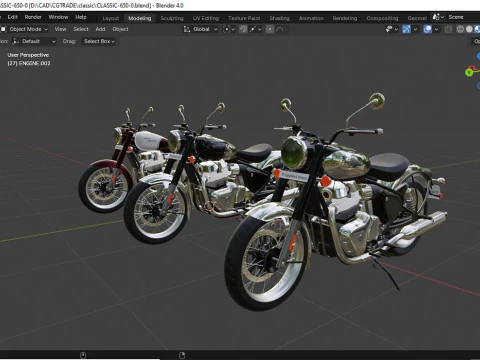The image size is (480, 360).
Task: Switch to the UV Editing workspace tab
Action: click(206, 18)
